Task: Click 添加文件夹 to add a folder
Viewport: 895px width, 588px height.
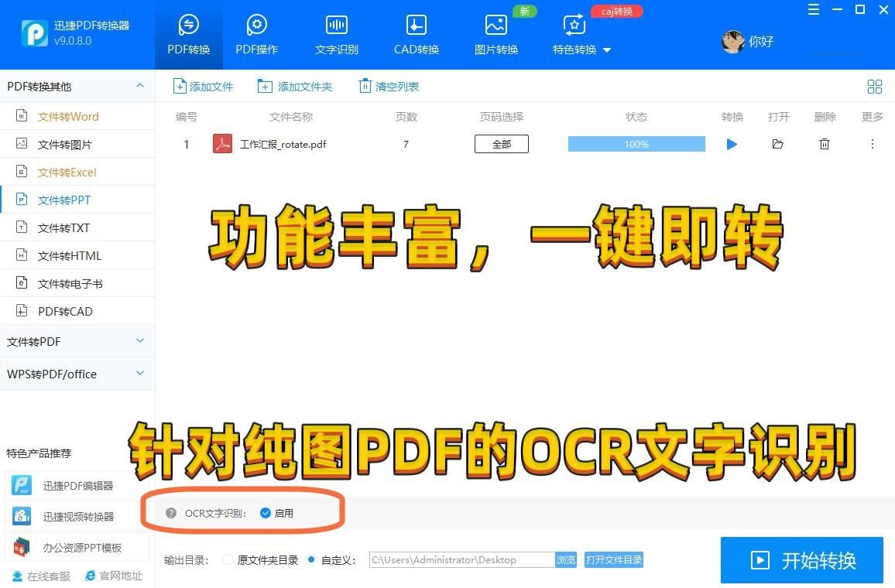Action: point(294,87)
